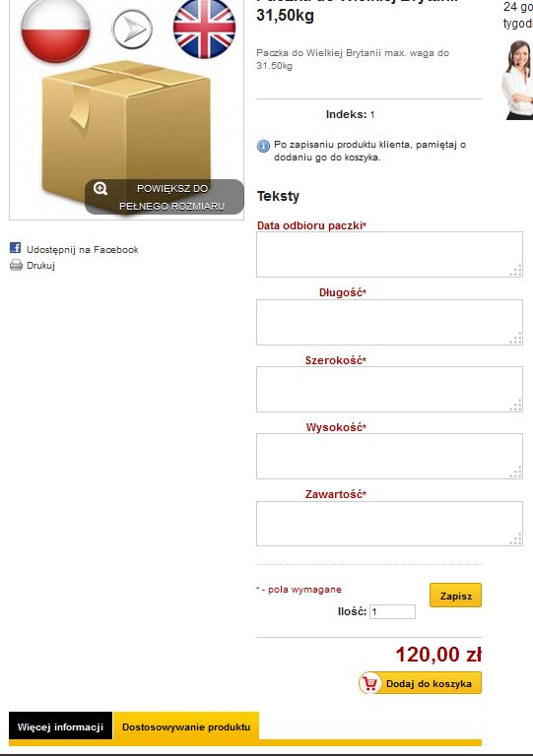Share via Udostępnij na Facebook link

pos(83,250)
